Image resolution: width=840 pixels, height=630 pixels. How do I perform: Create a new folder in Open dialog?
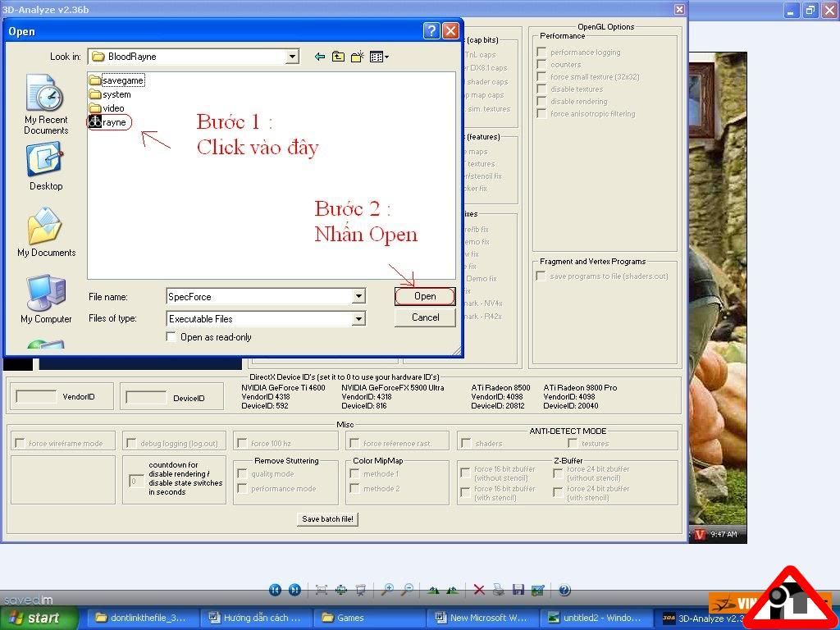[358, 57]
